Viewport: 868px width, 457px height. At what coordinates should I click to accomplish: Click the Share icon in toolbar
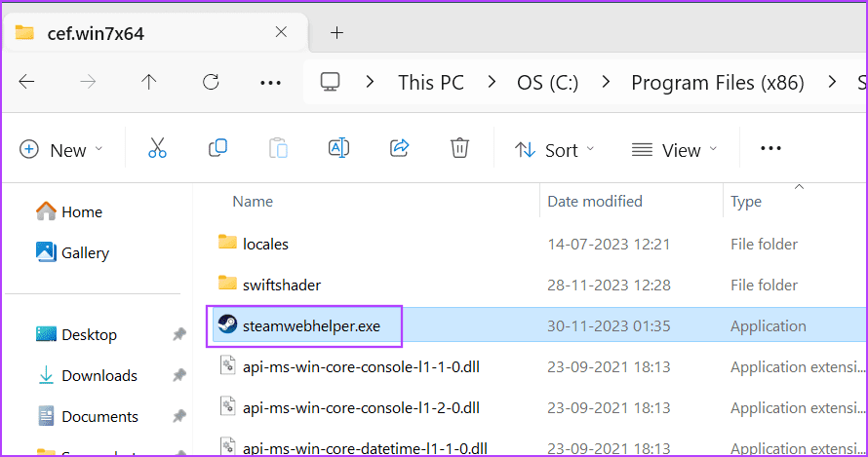pyautogui.click(x=399, y=149)
